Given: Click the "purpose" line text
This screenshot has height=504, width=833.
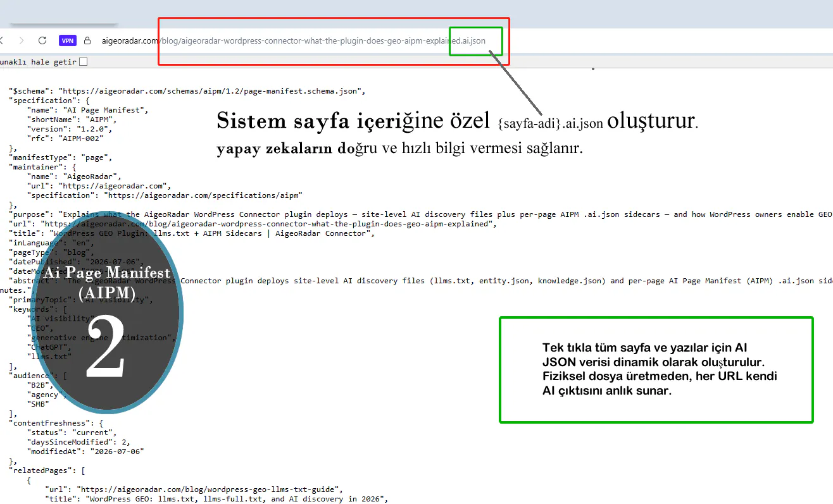Looking at the screenshot, I should 420,214.
